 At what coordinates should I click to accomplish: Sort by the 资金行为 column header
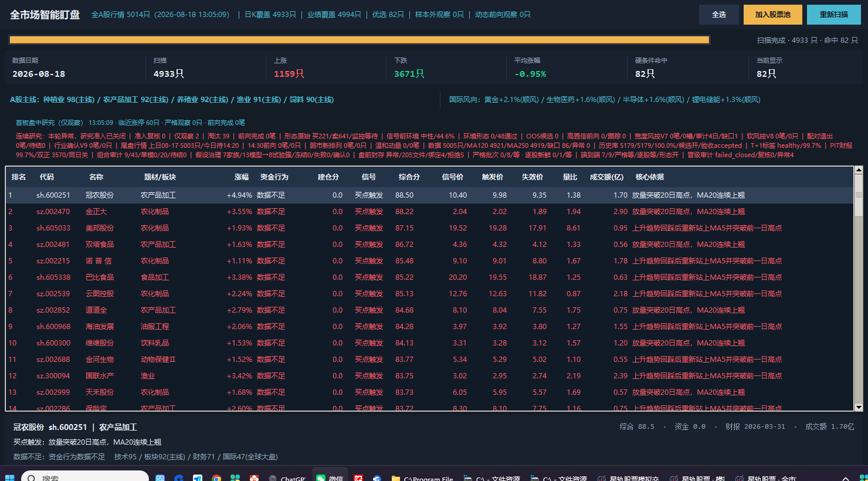click(x=274, y=177)
